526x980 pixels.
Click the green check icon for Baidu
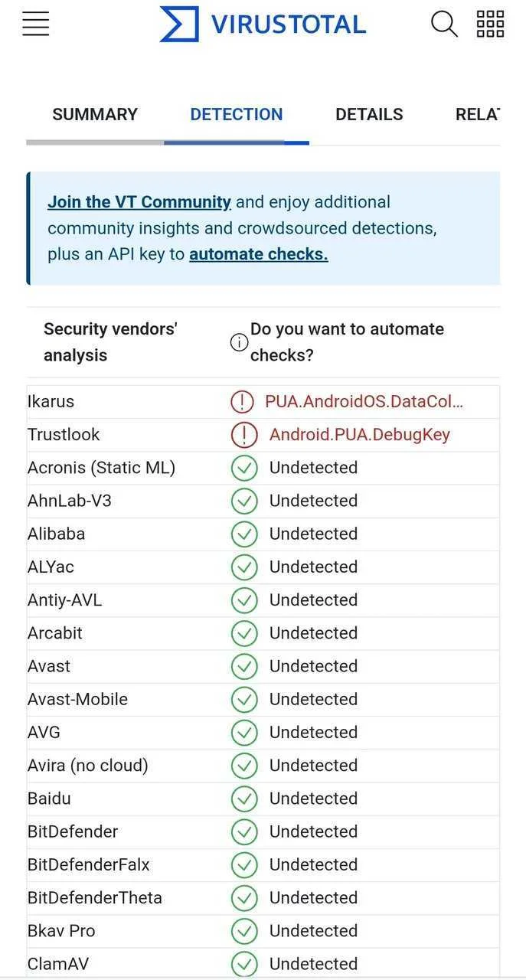[x=244, y=799]
